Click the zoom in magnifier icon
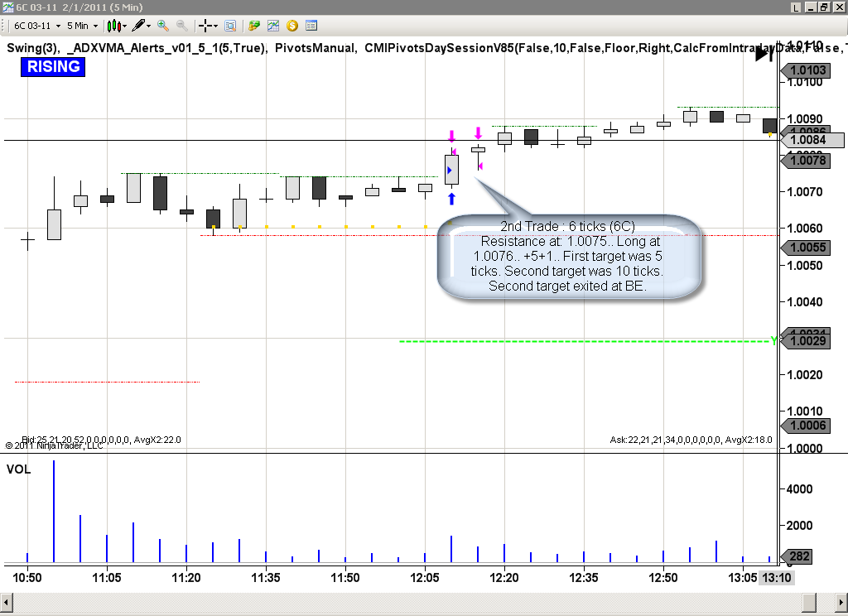 point(163,26)
